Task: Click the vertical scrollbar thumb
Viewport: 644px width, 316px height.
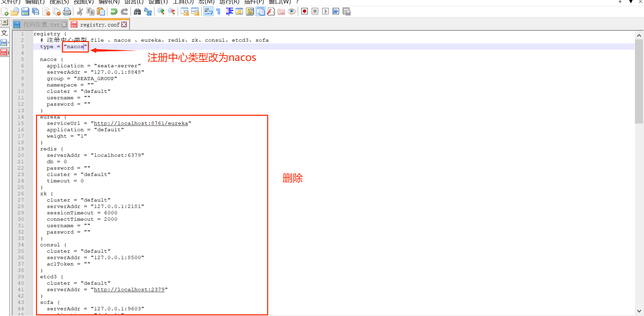Action: 639,81
